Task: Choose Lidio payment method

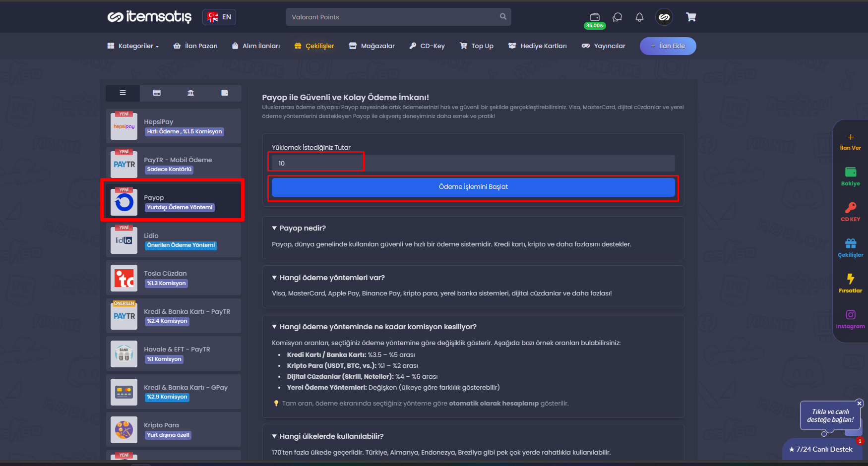Action: click(x=174, y=240)
